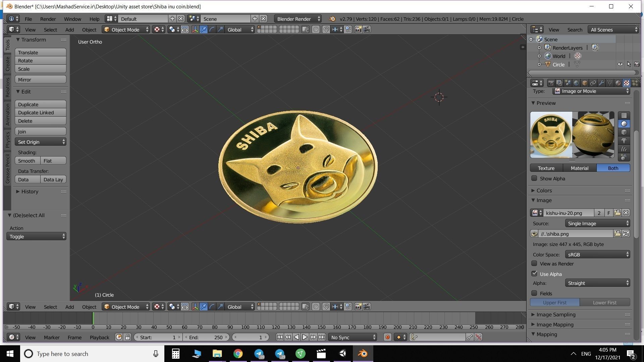The image size is (644, 362).
Task: Click translate manipulator arrow in top viewport header
Action: point(204,29)
